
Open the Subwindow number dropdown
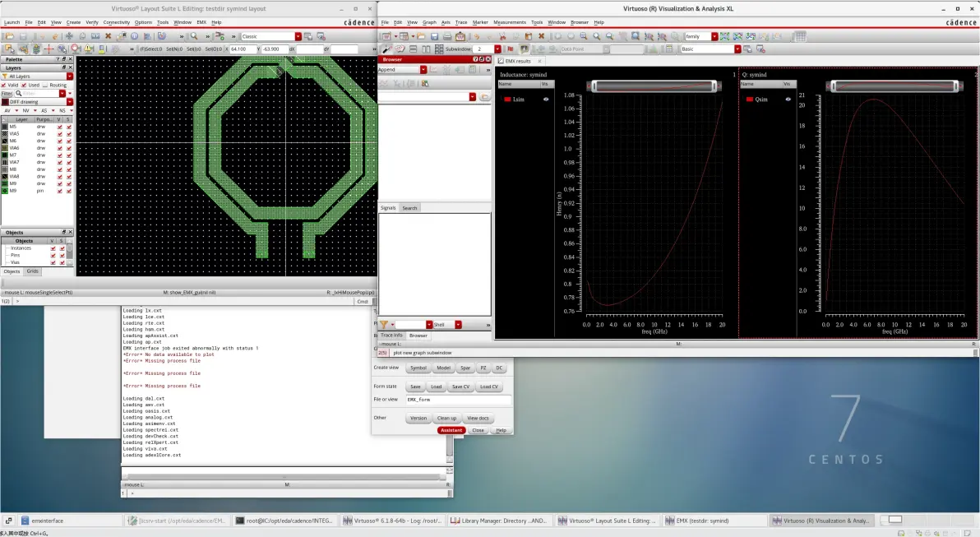[x=497, y=49]
